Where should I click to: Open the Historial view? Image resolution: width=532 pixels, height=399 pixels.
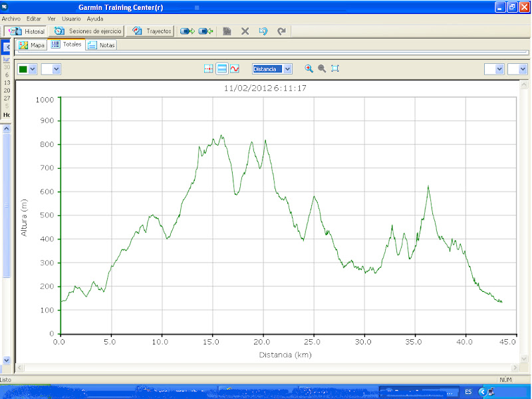pyautogui.click(x=25, y=31)
